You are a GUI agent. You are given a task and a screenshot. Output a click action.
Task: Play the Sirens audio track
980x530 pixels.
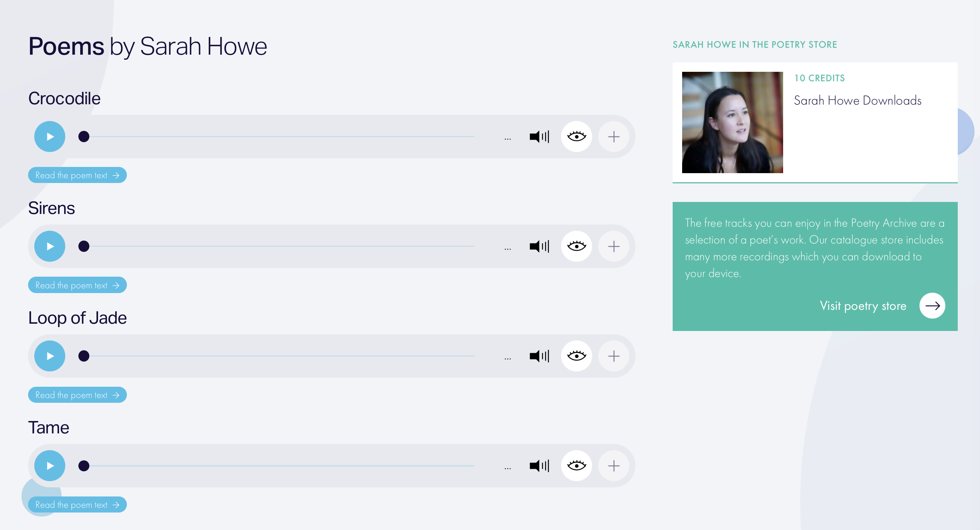click(50, 246)
